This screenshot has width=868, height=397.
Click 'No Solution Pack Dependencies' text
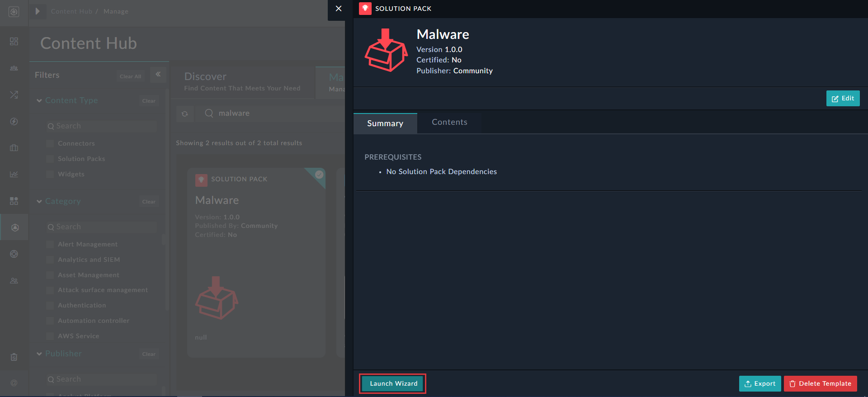pyautogui.click(x=441, y=171)
